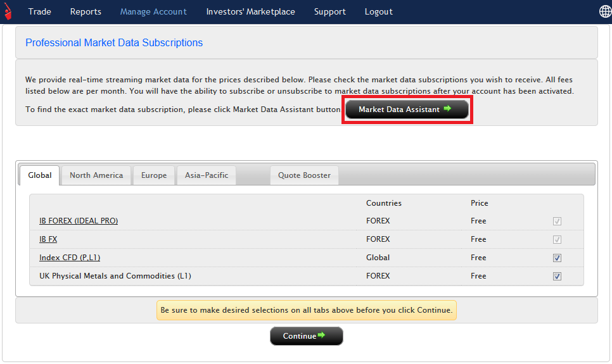Switch to the Europe tab

154,175
